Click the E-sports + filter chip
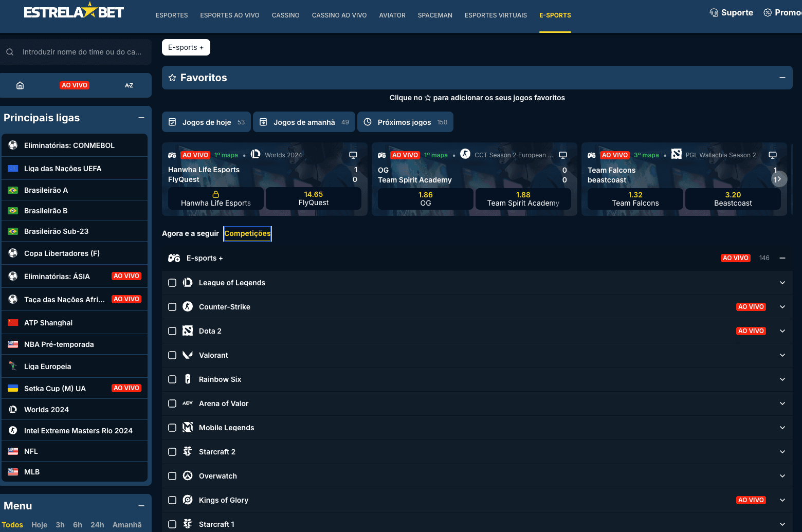 pos(186,47)
